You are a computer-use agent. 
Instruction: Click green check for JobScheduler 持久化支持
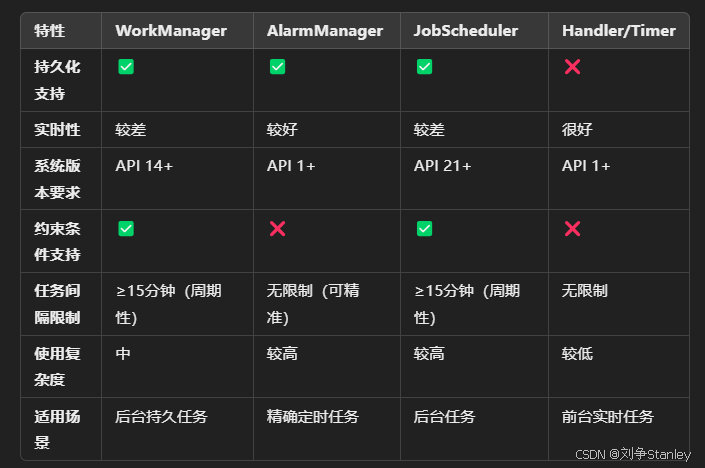pyautogui.click(x=424, y=67)
